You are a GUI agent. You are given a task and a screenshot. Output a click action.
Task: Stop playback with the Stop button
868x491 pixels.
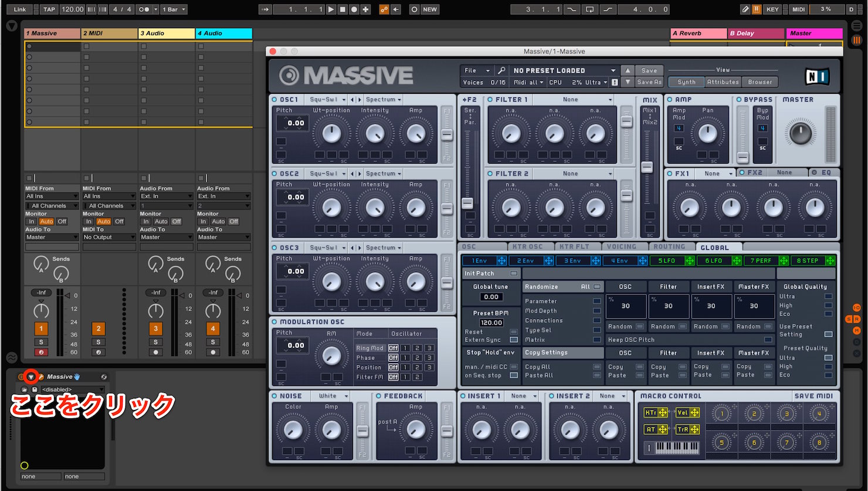(x=343, y=9)
